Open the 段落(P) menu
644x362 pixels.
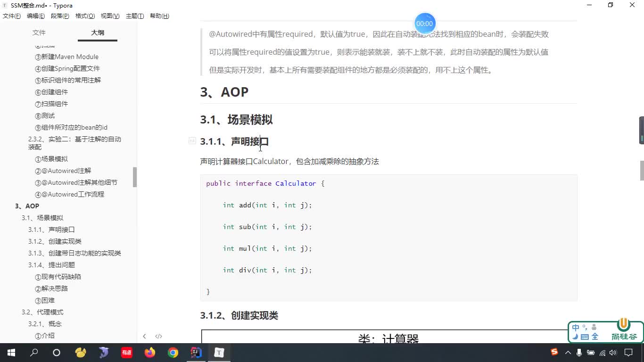coord(60,16)
